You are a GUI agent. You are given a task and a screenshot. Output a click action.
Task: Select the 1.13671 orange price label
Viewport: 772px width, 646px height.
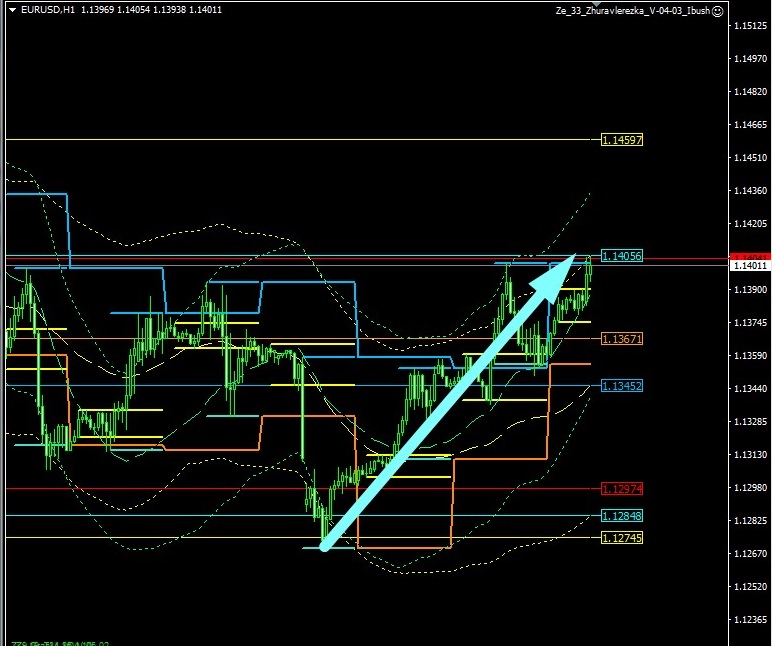click(x=622, y=339)
